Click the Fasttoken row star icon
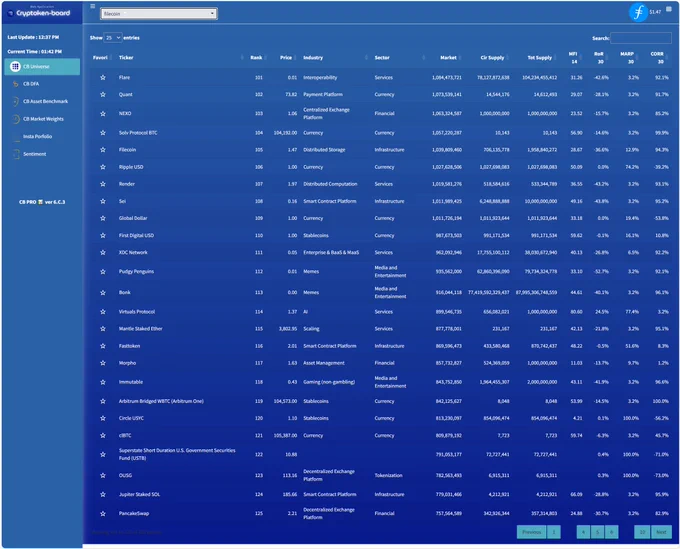The height and width of the screenshot is (549, 680). point(103,346)
